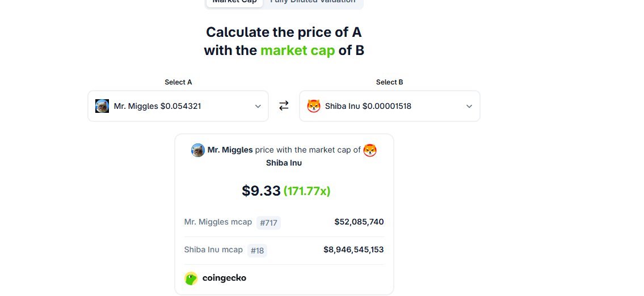Click Mr. Miggles icon in result card header
Image resolution: width=644 pixels, height=296 pixels.
[198, 150]
